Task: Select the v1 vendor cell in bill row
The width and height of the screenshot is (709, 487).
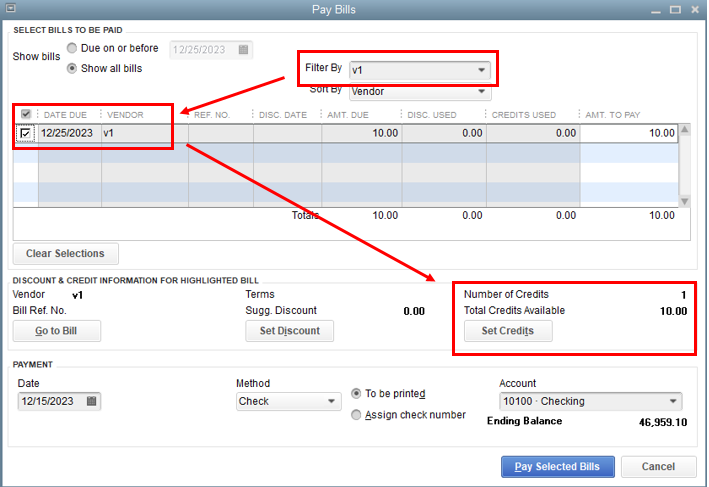Action: click(x=145, y=133)
